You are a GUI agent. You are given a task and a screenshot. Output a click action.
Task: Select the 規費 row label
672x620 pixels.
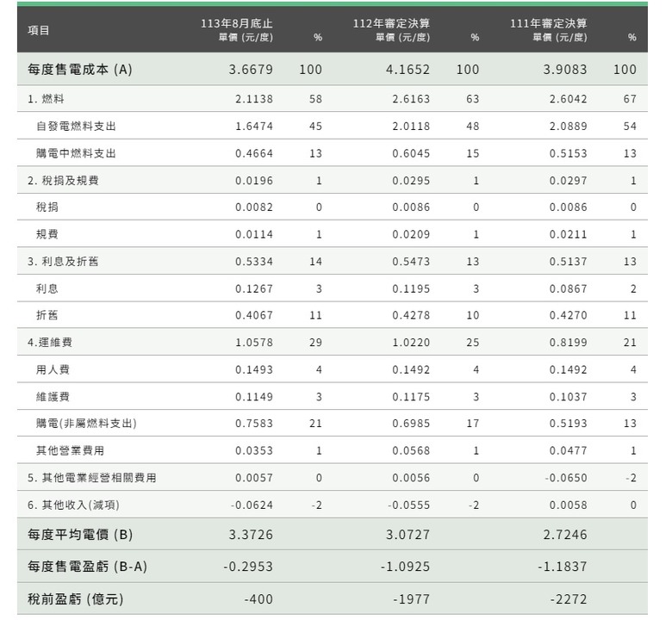tap(47, 234)
